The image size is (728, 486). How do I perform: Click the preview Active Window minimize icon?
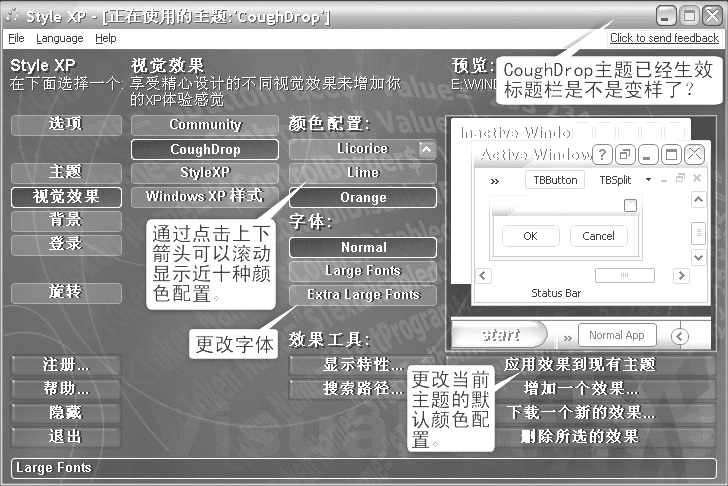click(647, 154)
